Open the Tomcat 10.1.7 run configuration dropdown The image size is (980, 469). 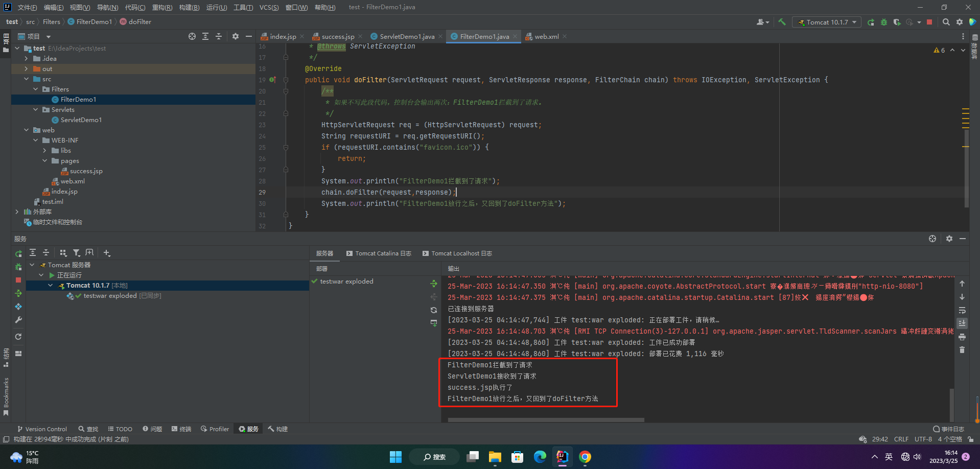point(827,22)
